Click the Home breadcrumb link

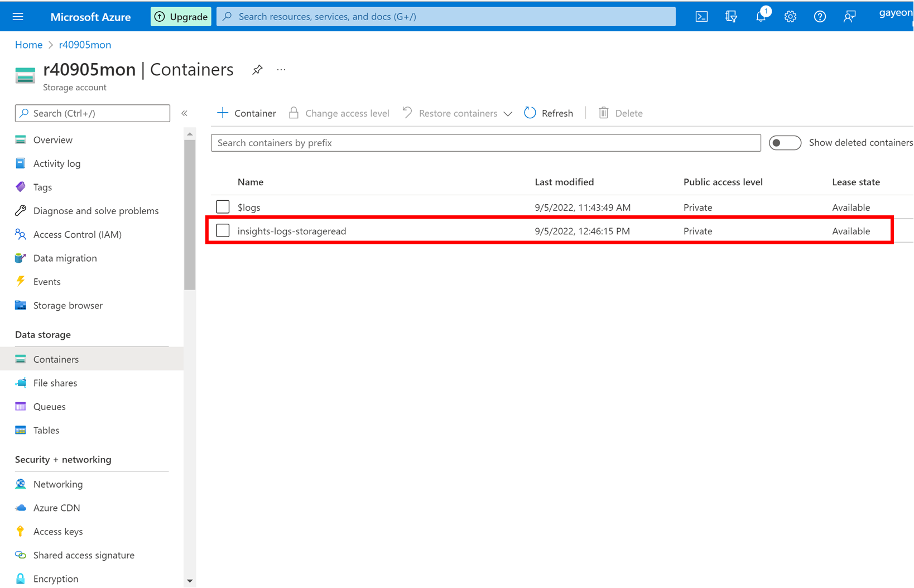click(x=28, y=45)
